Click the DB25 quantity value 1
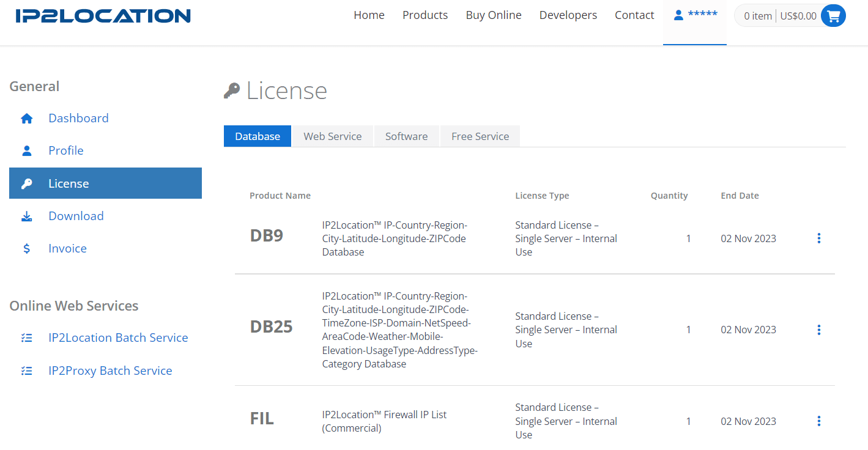 pyautogui.click(x=688, y=330)
